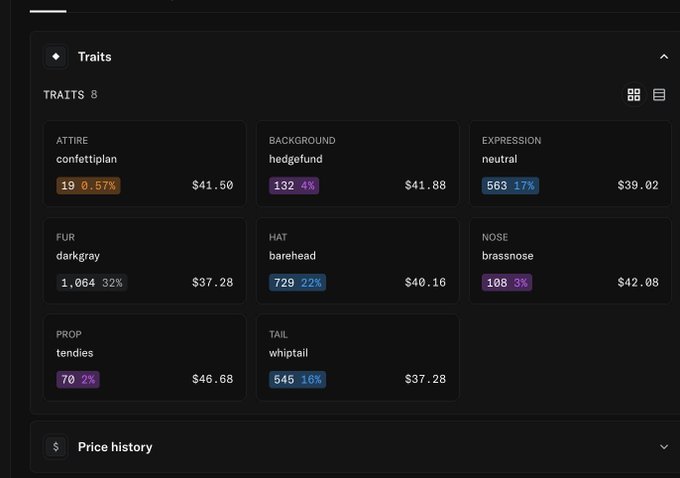Click the Price history title
The height and width of the screenshot is (478, 680).
click(x=115, y=447)
